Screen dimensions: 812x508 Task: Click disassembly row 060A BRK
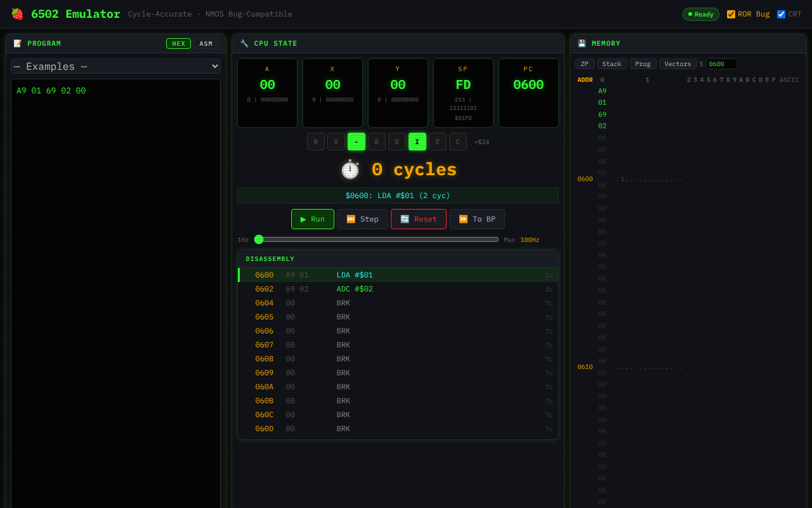(x=398, y=387)
